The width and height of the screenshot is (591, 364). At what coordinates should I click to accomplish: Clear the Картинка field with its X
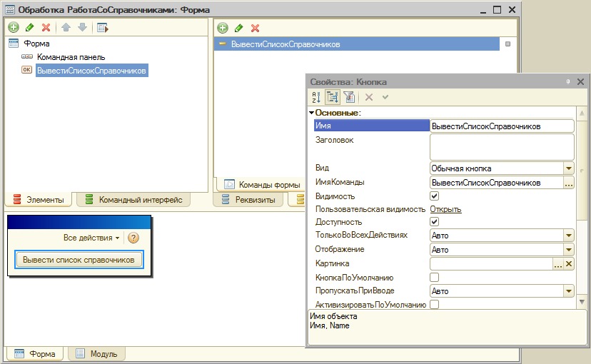[x=569, y=264]
